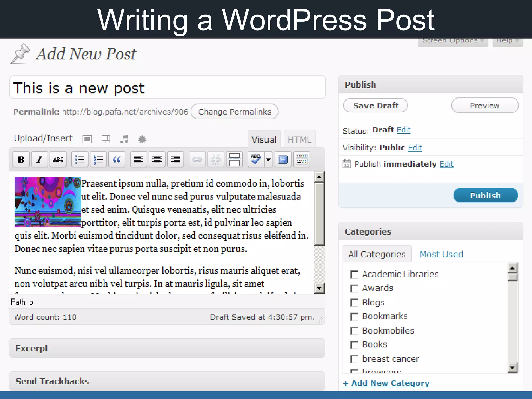Align text center
The image size is (532, 399).
(x=157, y=159)
